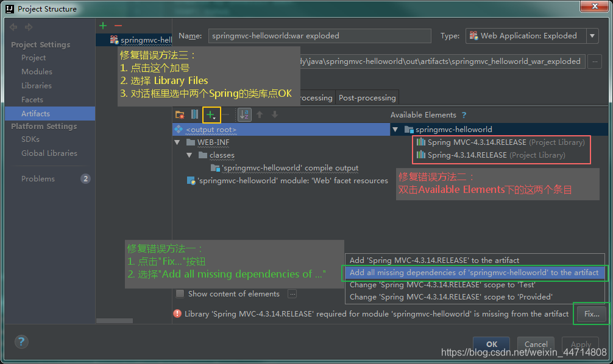Click the artifact Name input field
Image resolution: width=613 pixels, height=364 pixels.
tap(319, 36)
